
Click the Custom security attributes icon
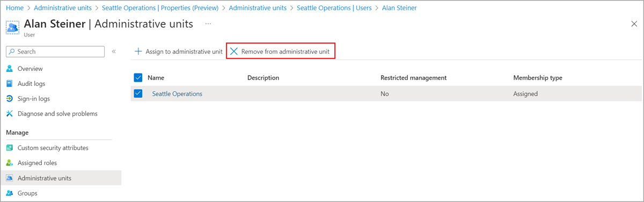point(9,148)
